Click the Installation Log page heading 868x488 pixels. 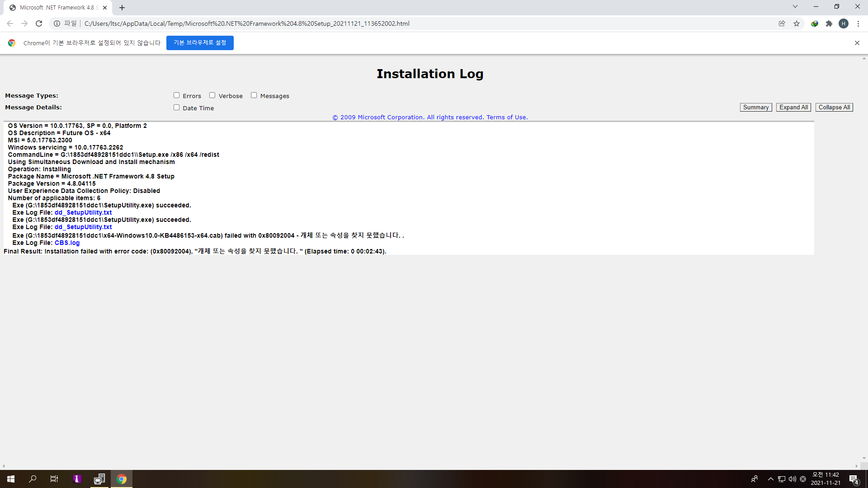430,74
